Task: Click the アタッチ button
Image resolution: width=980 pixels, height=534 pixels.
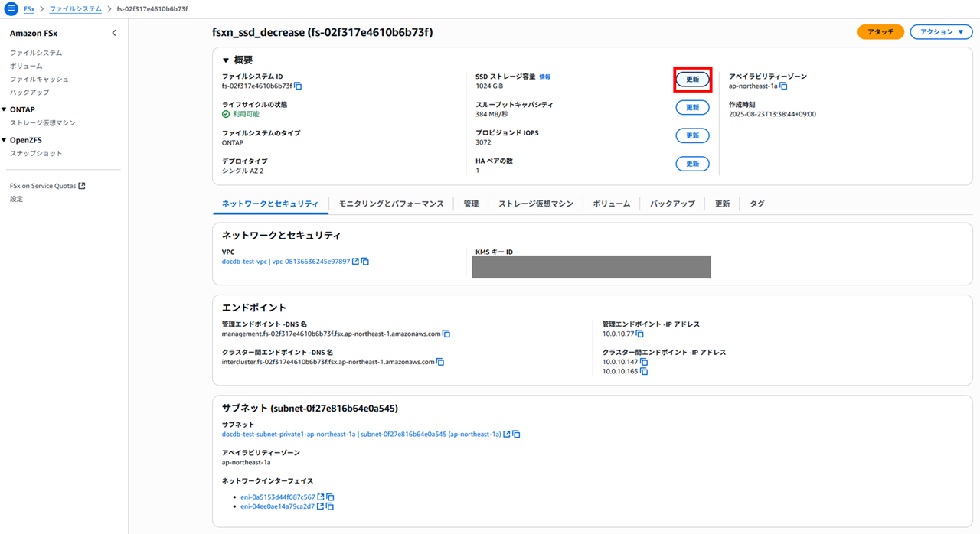Action: [880, 32]
